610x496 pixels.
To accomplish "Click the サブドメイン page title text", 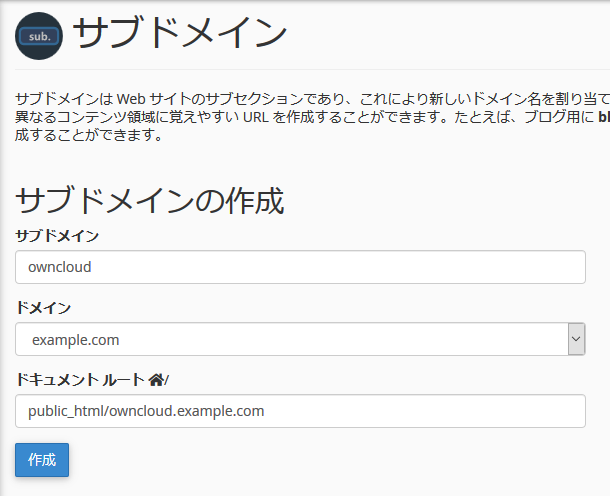I will coord(180,34).
